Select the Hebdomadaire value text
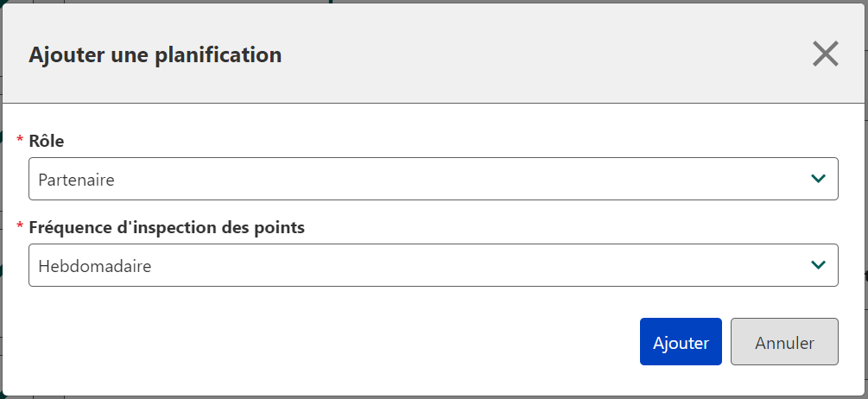Image resolution: width=868 pixels, height=399 pixels. [95, 266]
